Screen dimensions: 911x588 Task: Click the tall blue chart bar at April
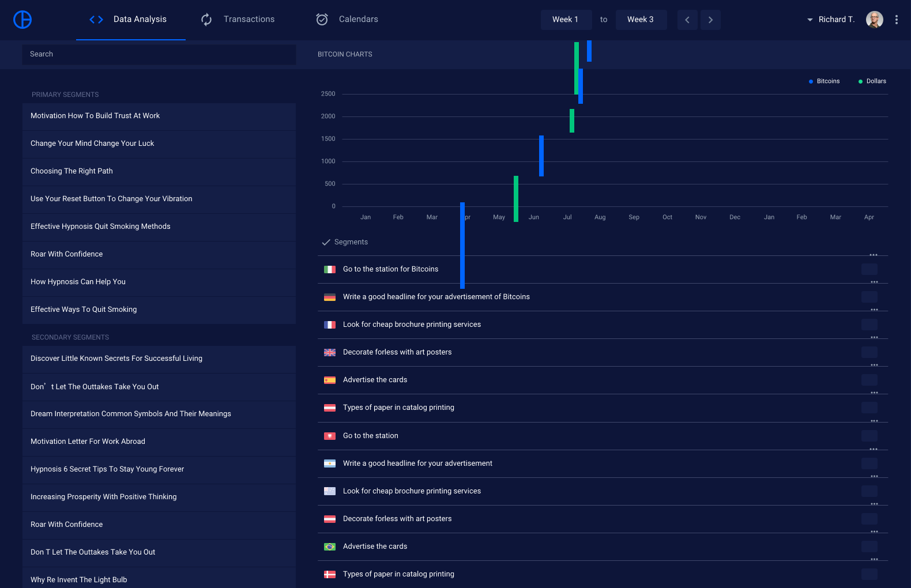click(x=462, y=246)
